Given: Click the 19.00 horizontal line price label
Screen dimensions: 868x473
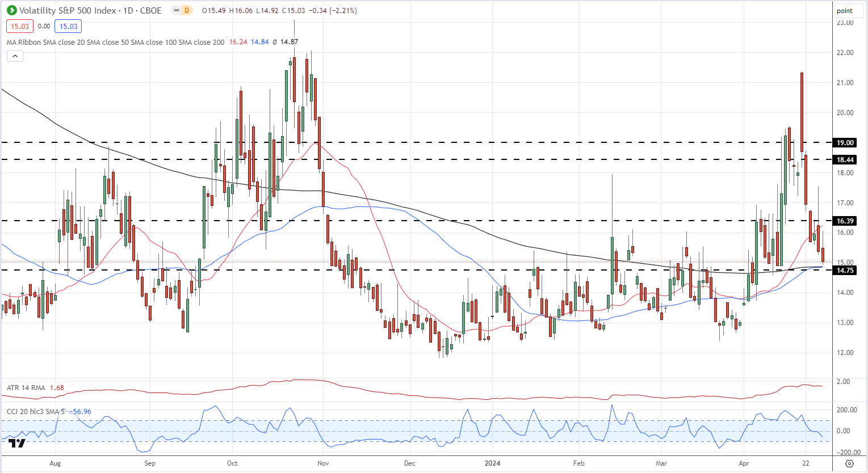Looking at the screenshot, I should [845, 143].
